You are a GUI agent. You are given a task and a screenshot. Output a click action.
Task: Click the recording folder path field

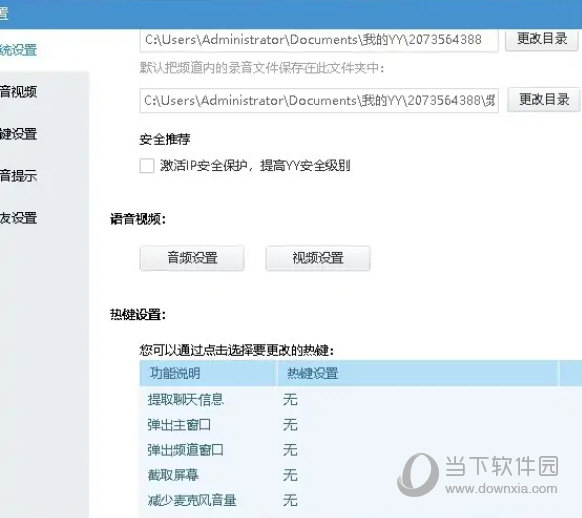[319, 100]
